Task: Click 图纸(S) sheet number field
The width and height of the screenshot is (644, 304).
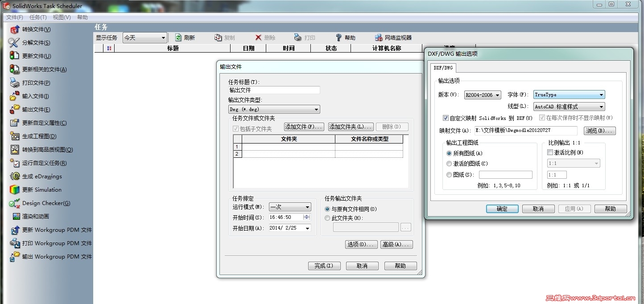Action: [x=506, y=175]
